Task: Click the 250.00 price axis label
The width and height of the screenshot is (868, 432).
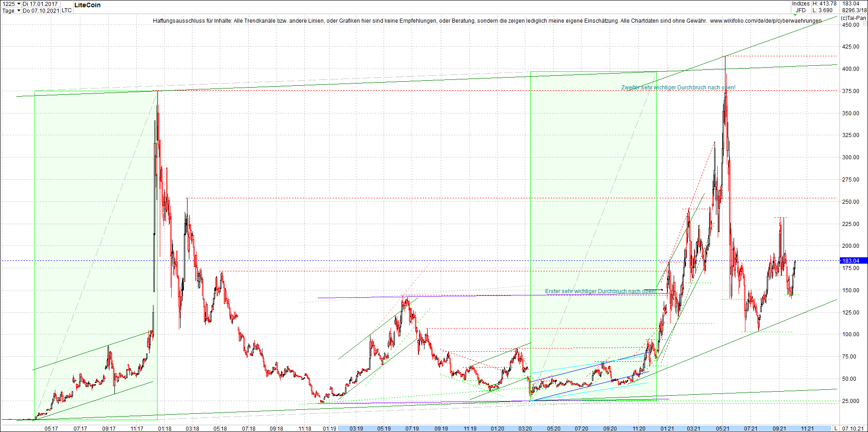Action: tap(851, 202)
